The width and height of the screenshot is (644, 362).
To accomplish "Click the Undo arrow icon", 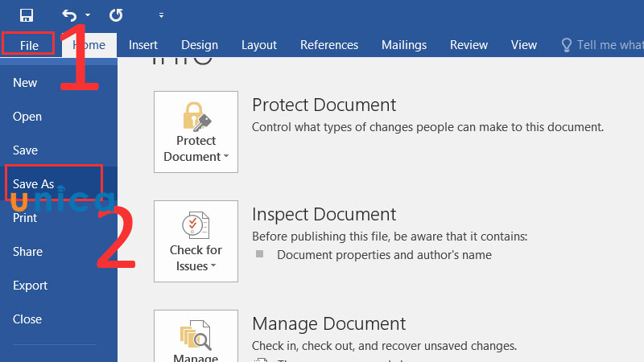I will 70,14.
